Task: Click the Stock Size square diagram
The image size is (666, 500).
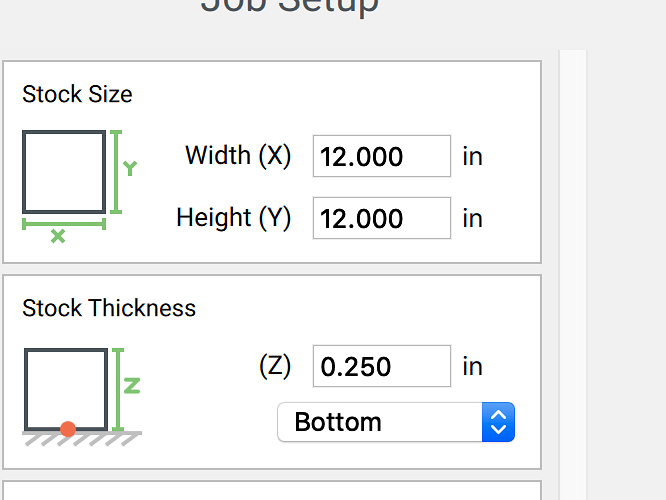Action: [x=64, y=172]
